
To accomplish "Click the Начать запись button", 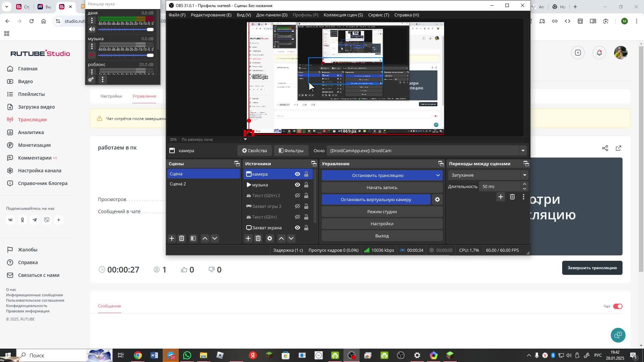I will point(382,187).
